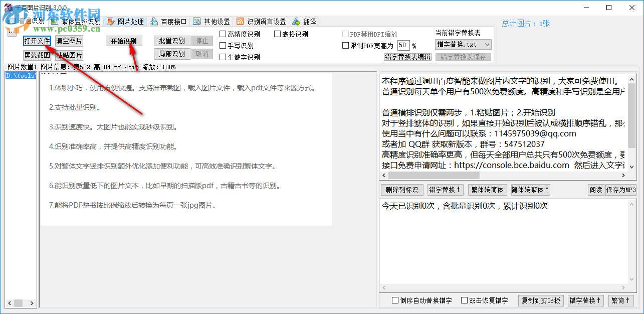Enable 高精度识别 high-precision recognition
Screen dimensions: 644x314
point(222,34)
